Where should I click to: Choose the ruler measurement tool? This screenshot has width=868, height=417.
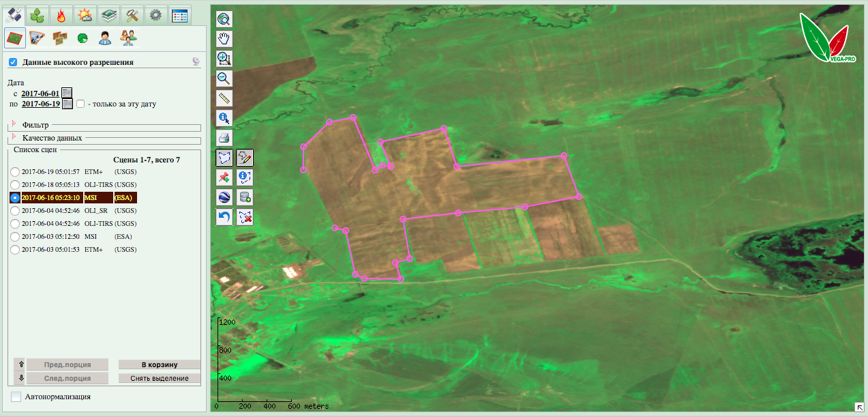[x=224, y=98]
